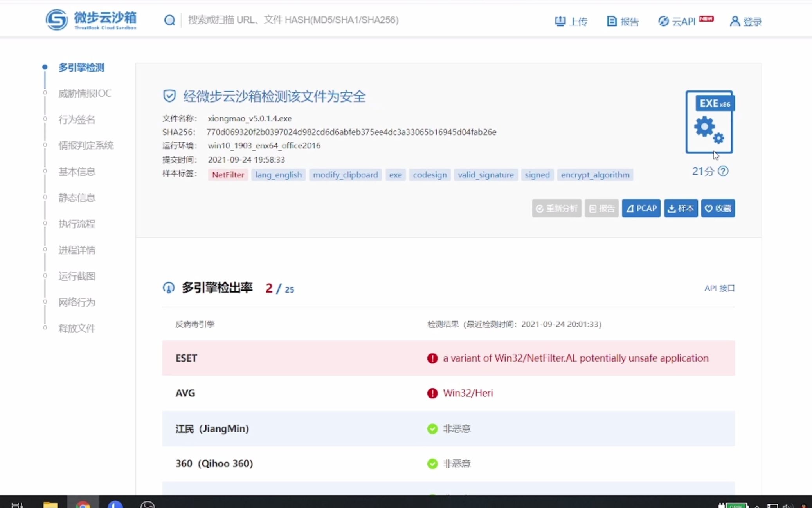Image resolution: width=812 pixels, height=508 pixels.
Task: Click the NetFilter sample tag
Action: 228,175
